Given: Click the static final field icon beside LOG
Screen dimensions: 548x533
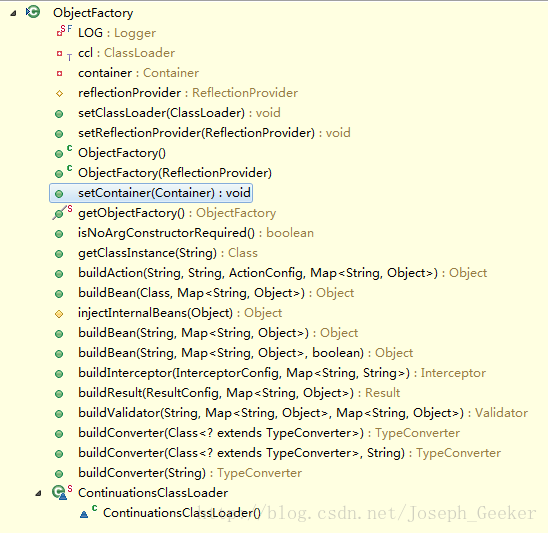Looking at the screenshot, I should pos(64,31).
